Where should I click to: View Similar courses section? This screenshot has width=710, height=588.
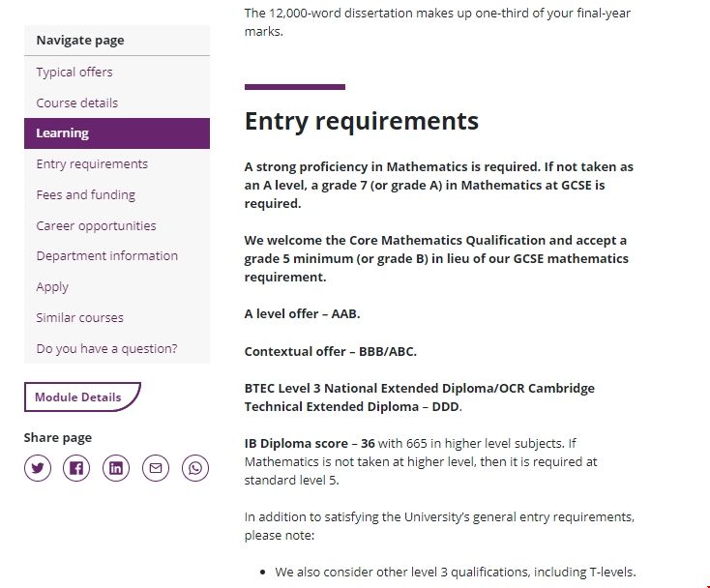80,317
